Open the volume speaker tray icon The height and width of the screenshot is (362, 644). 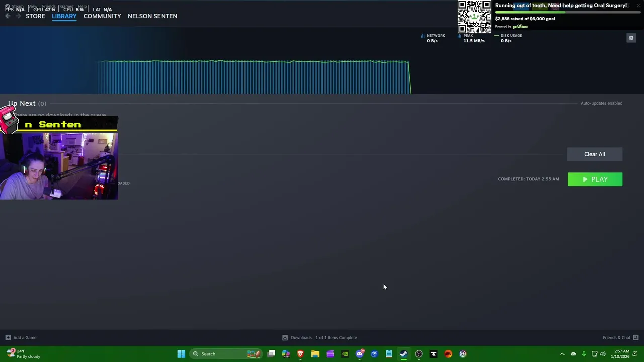click(603, 354)
